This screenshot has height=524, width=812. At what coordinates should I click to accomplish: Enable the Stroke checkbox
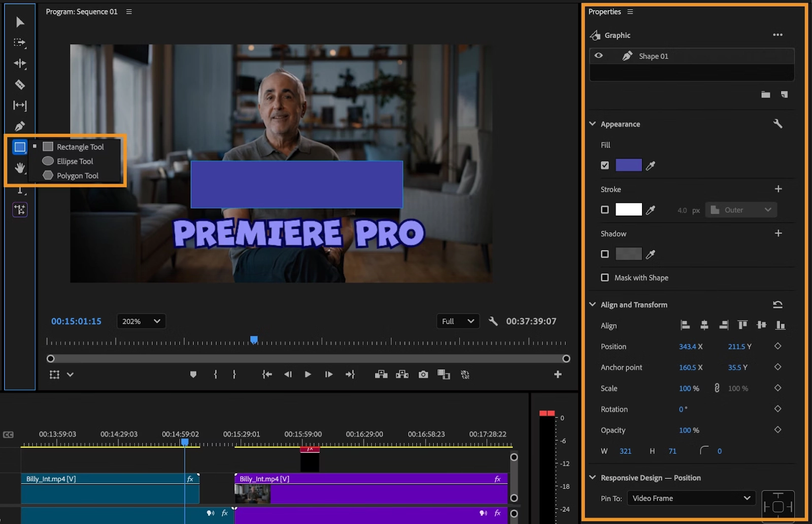[604, 209]
